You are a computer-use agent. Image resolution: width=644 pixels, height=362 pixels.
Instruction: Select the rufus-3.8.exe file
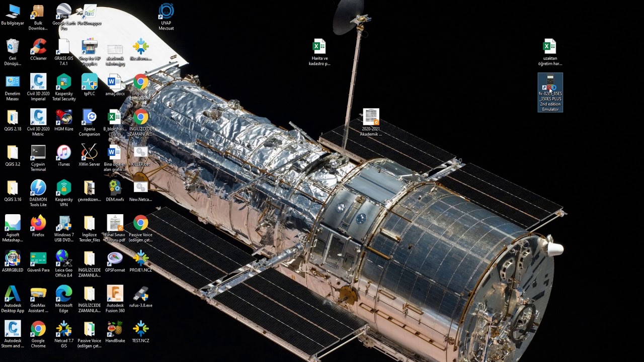(141, 296)
